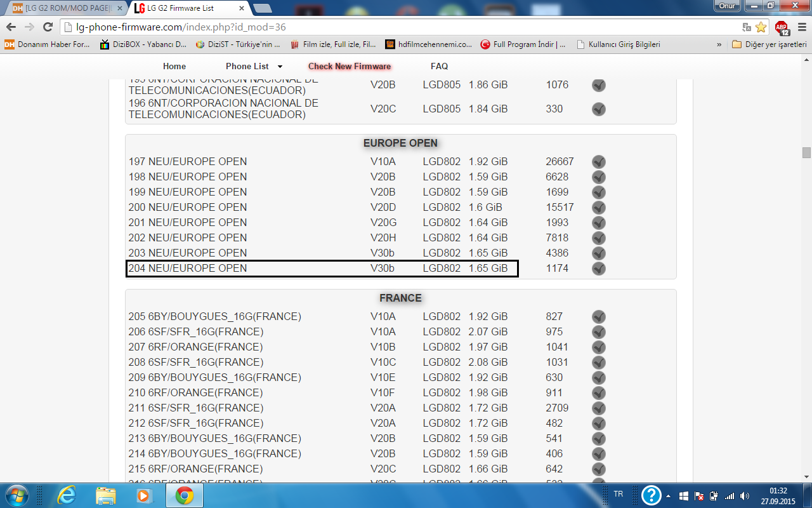Click the Onur profile button
This screenshot has height=508, width=812.
(x=726, y=5)
